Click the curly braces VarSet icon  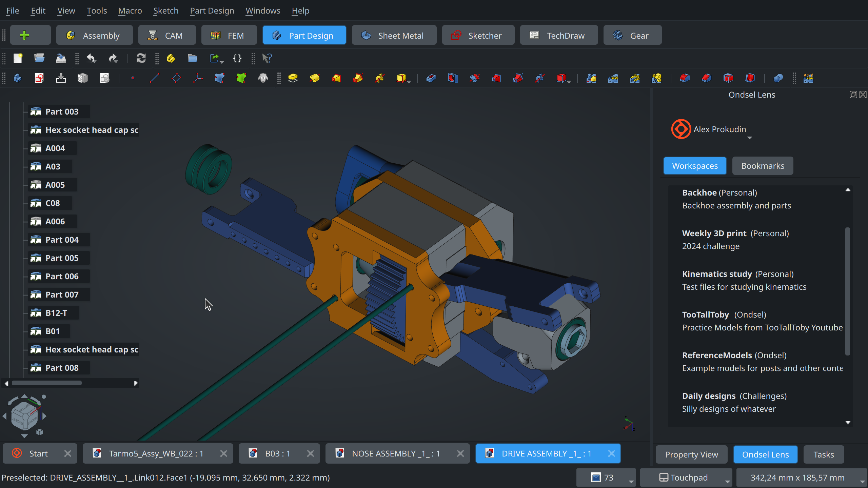tap(237, 58)
